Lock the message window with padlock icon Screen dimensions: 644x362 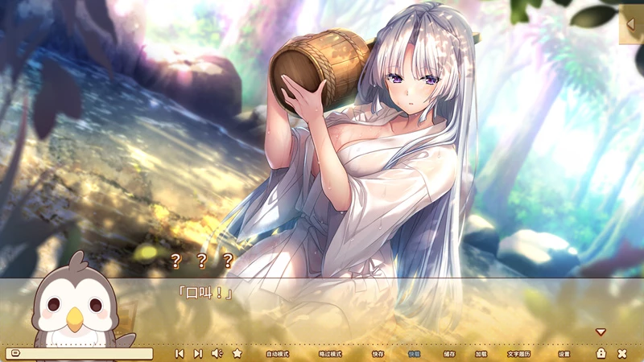coord(601,352)
